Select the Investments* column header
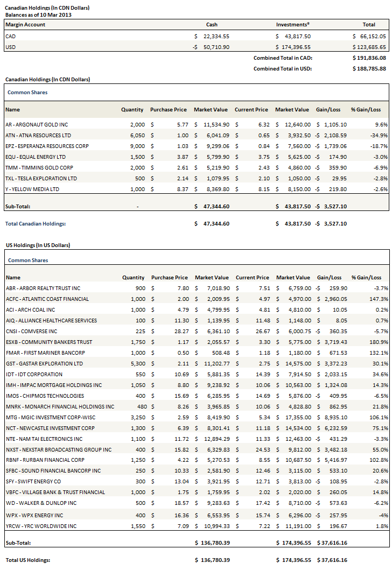Image resolution: width=392 pixels, height=570 pixels. point(293,25)
